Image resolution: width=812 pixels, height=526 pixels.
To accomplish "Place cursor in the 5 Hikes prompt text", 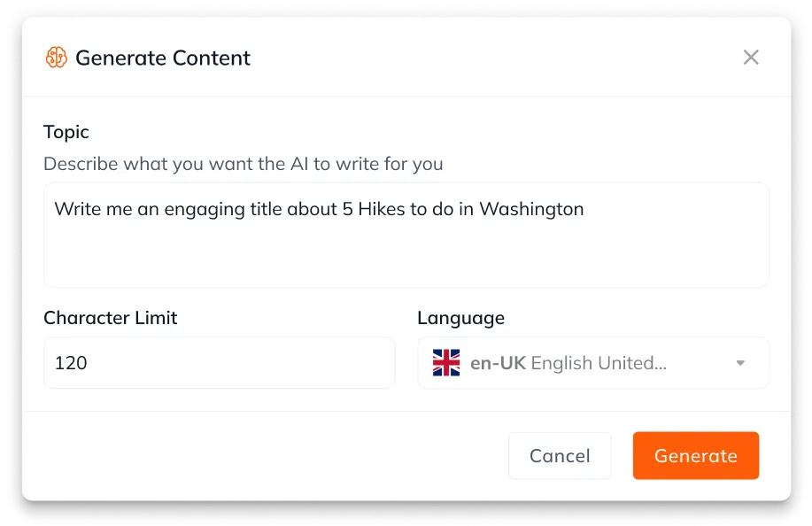I will pos(319,209).
